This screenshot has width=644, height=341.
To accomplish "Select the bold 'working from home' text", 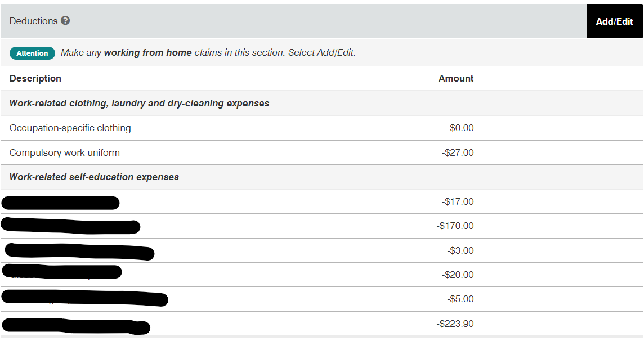I will point(147,53).
